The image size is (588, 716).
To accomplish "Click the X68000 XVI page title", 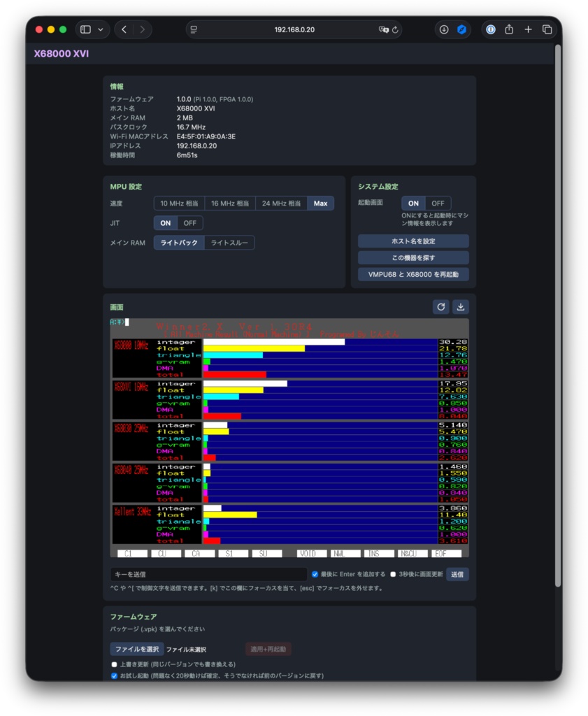I will [61, 54].
